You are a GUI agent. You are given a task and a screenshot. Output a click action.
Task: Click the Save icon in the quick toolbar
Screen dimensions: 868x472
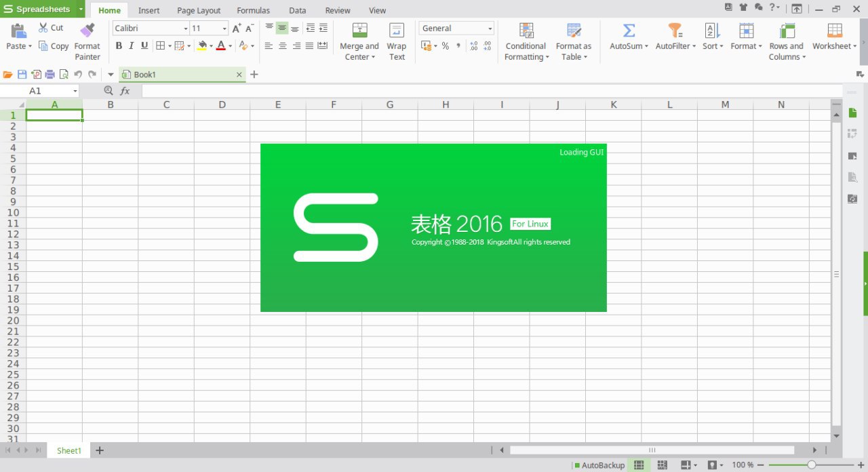(x=22, y=75)
